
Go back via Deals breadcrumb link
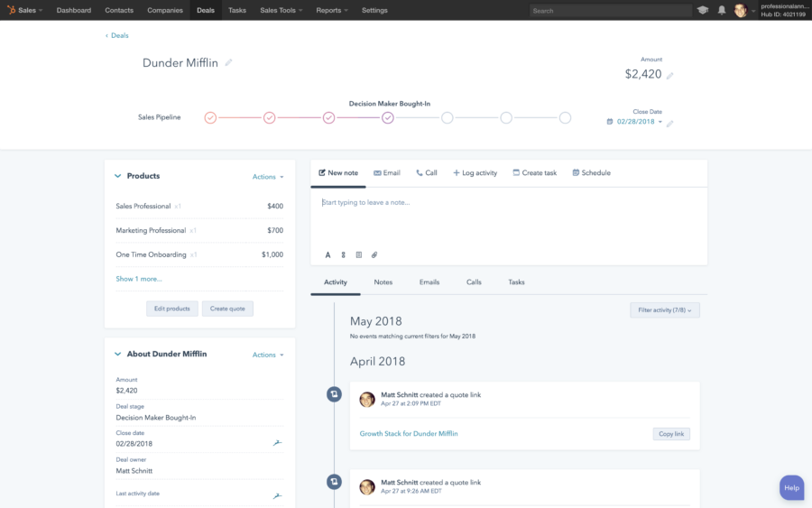coord(117,36)
